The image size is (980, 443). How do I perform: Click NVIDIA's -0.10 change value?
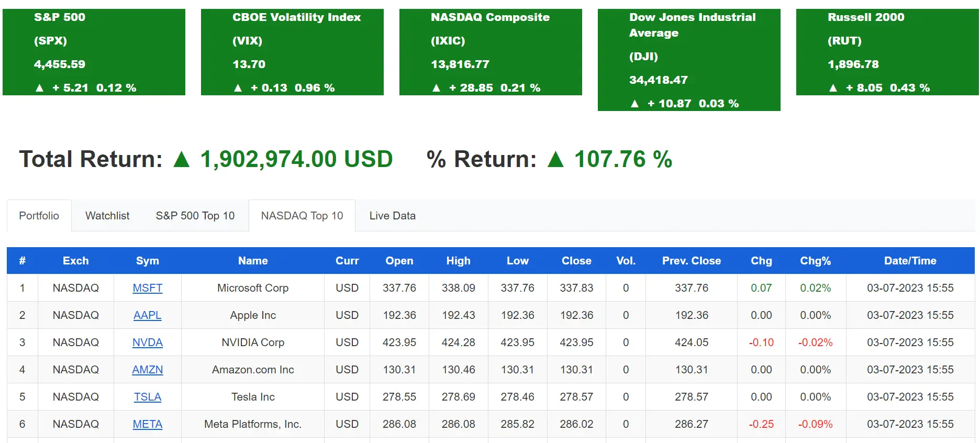pyautogui.click(x=762, y=342)
